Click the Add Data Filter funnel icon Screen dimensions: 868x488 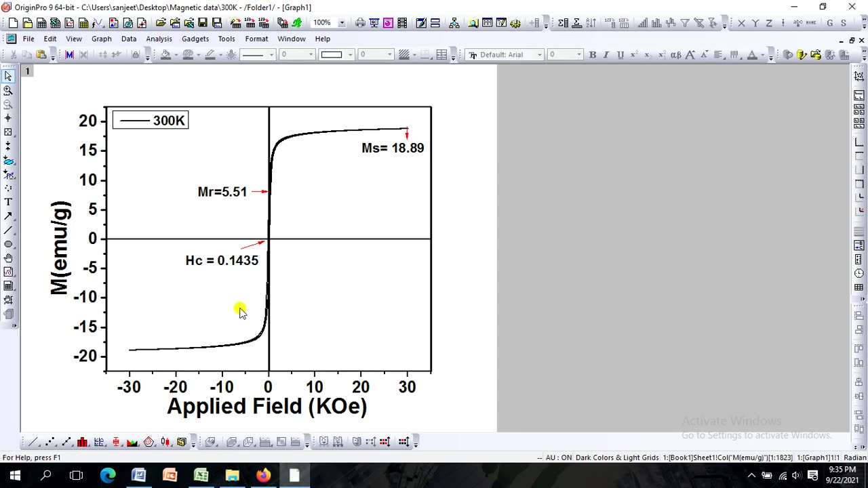684,23
